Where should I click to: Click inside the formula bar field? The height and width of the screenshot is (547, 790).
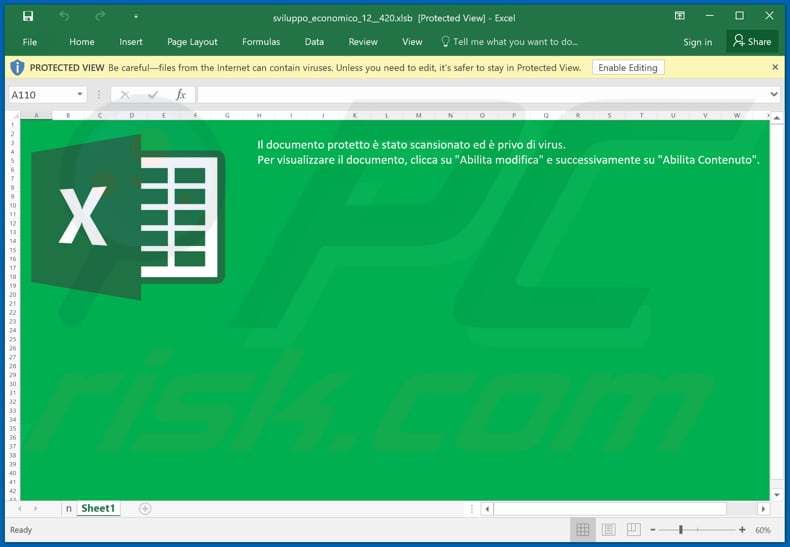pyautogui.click(x=483, y=95)
